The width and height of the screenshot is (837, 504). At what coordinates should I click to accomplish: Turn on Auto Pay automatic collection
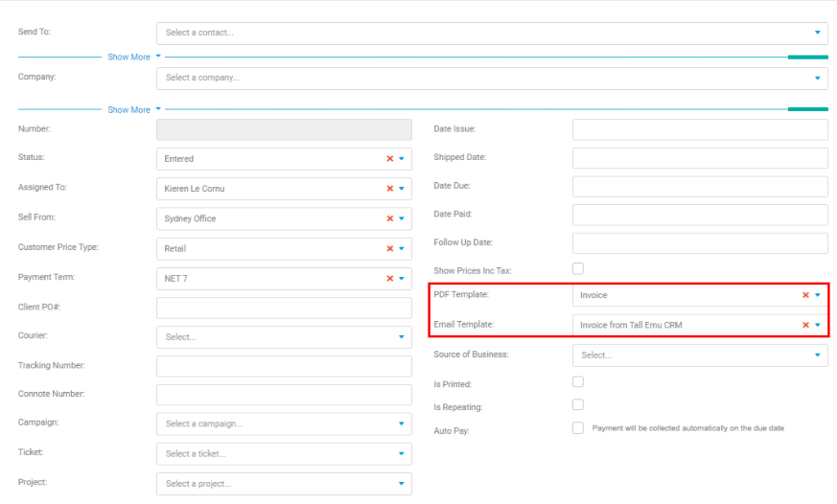[x=578, y=427]
